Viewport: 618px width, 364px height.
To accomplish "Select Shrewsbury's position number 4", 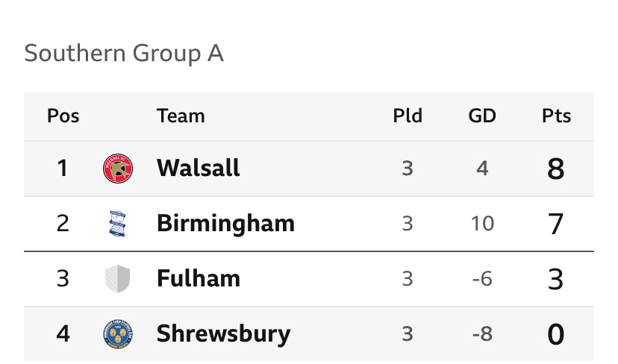I will pyautogui.click(x=63, y=334).
